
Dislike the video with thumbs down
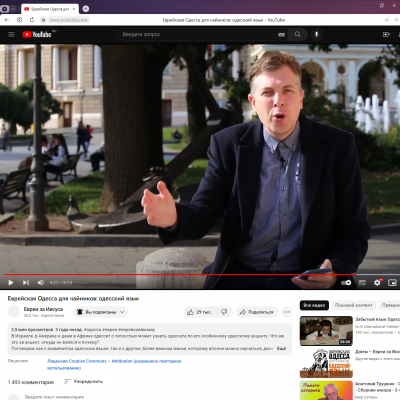[224, 312]
